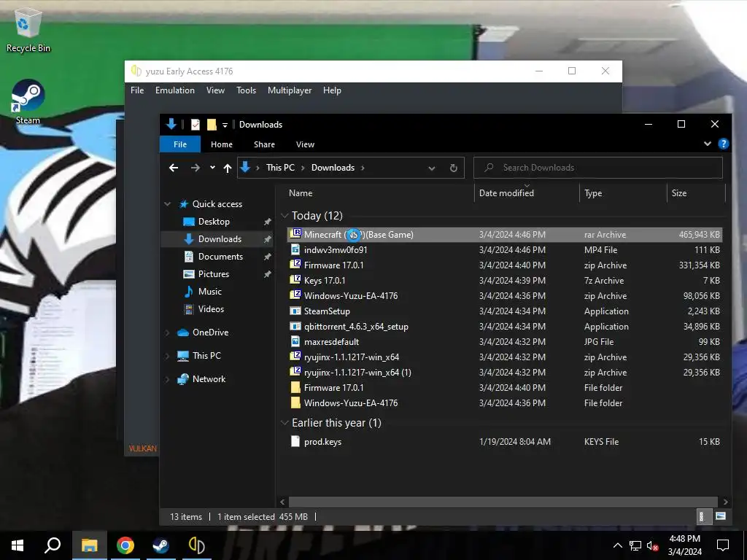Sort by the Date modified column
This screenshot has width=747, height=560.
click(x=527, y=192)
